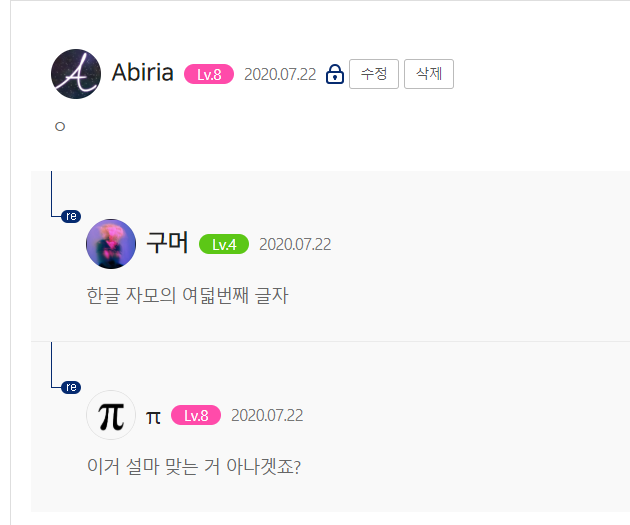Screen dimensions: 630x525
Task: Open the π user's avatar image
Action: [x=111, y=415]
